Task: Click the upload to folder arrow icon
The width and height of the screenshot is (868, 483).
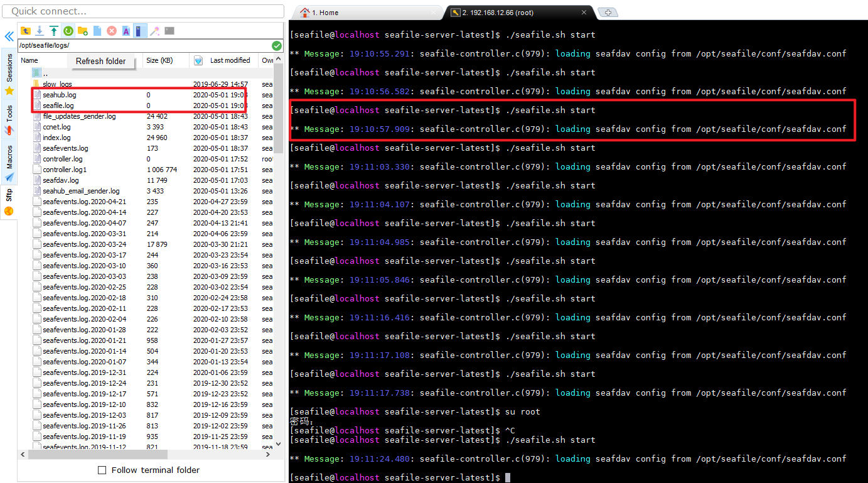Action: (54, 31)
